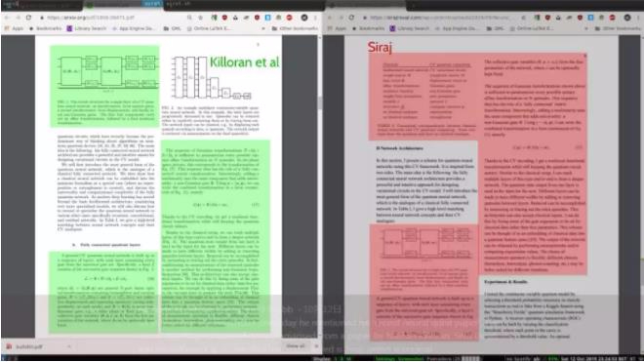Open the right browser's three-dot menu
This screenshot has height=362, width=644.
[x=638, y=18]
